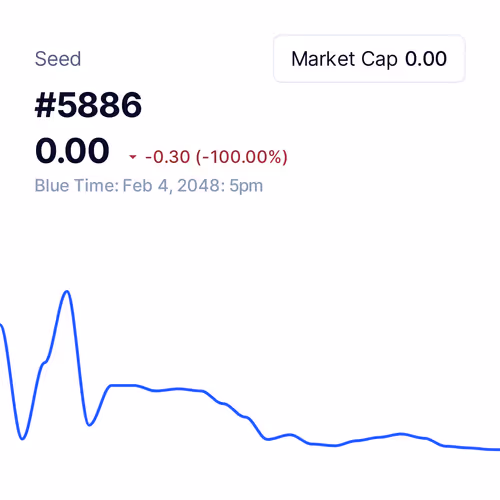The height and width of the screenshot is (500, 500).
Task: Click the red down-triangle change indicator
Action: coord(133,157)
